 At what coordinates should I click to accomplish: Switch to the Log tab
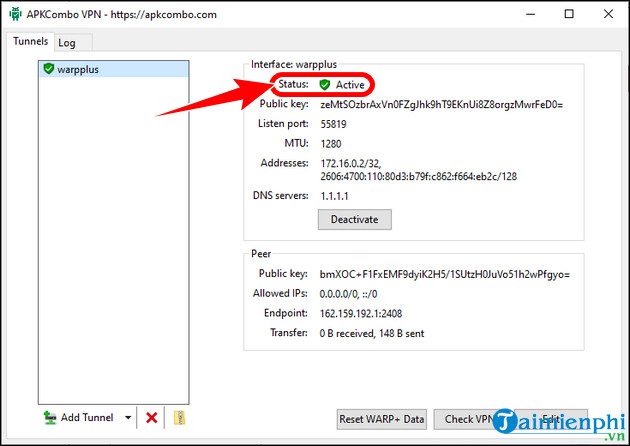click(67, 42)
